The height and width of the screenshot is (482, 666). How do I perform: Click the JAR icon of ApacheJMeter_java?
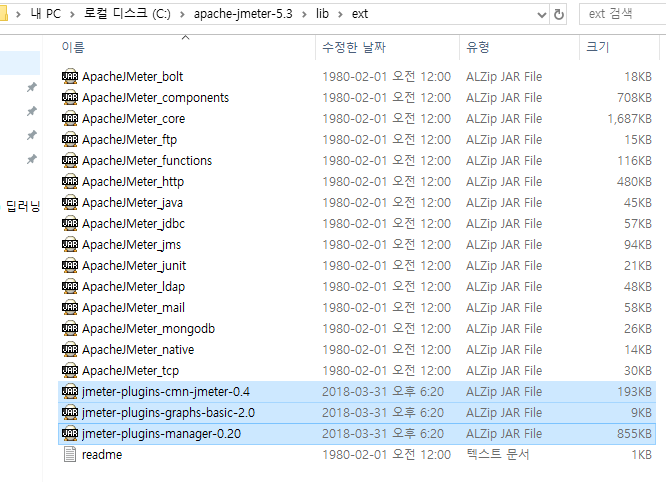(70, 203)
